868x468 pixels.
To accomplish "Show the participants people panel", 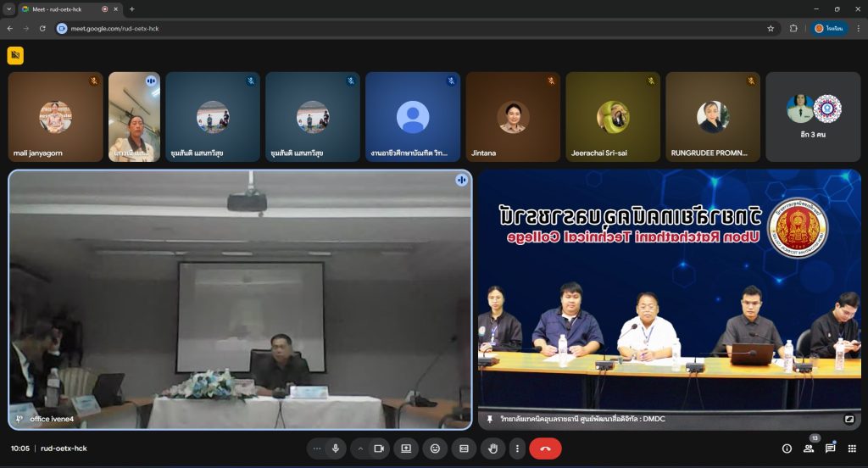I will click(x=809, y=448).
